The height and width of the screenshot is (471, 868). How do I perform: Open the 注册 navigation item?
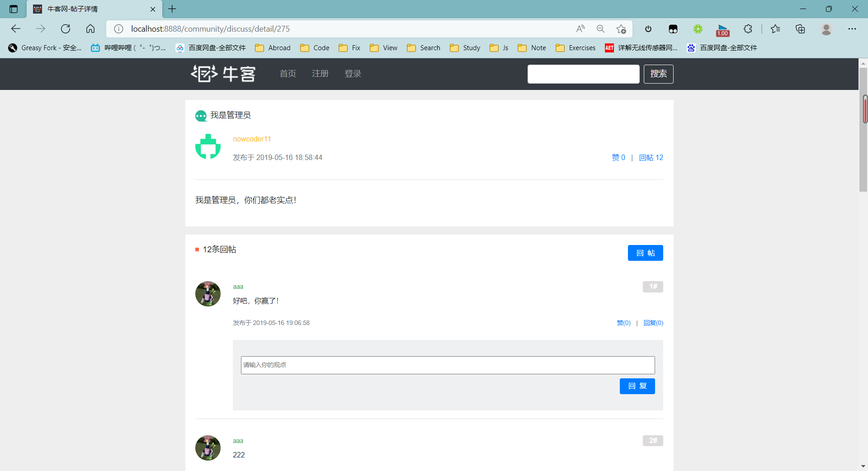320,74
